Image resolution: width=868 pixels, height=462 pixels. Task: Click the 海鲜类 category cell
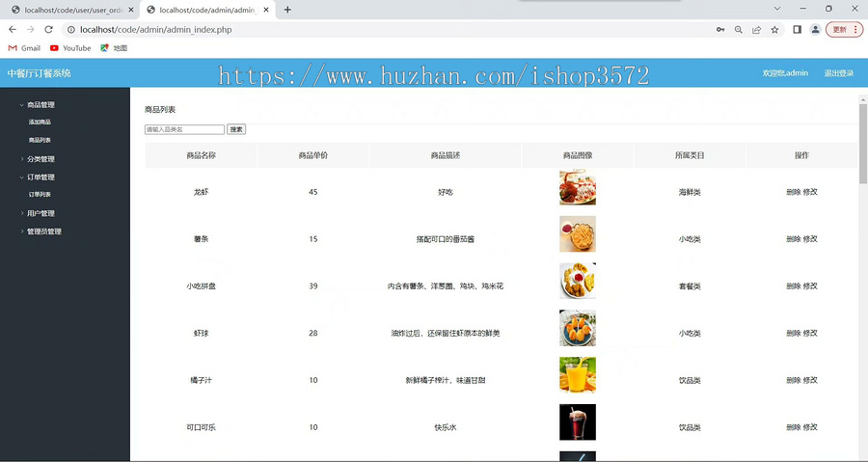(690, 192)
